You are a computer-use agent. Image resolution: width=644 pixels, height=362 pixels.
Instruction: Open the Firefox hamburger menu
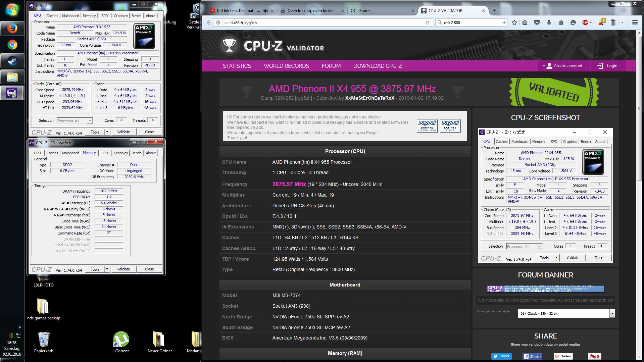(635, 22)
